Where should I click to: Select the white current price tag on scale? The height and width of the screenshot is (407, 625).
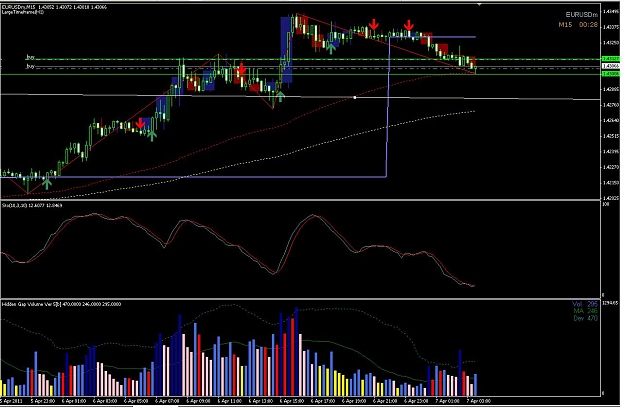coord(610,66)
